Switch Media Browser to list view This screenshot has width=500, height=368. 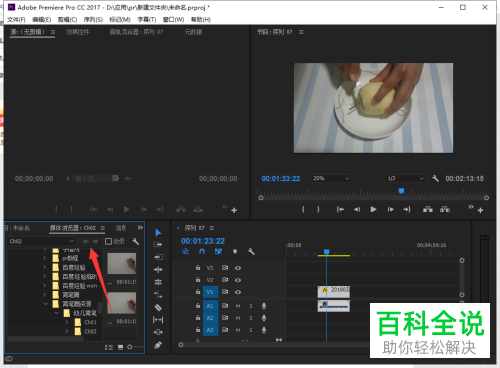(109, 347)
